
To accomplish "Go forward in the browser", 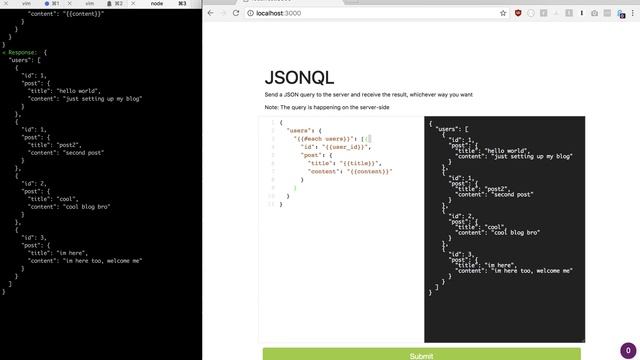I will point(223,13).
